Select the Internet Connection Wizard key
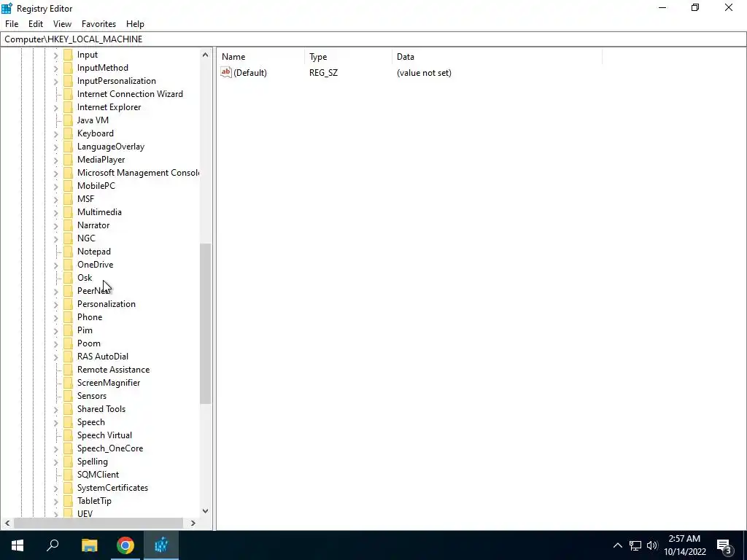 [130, 94]
